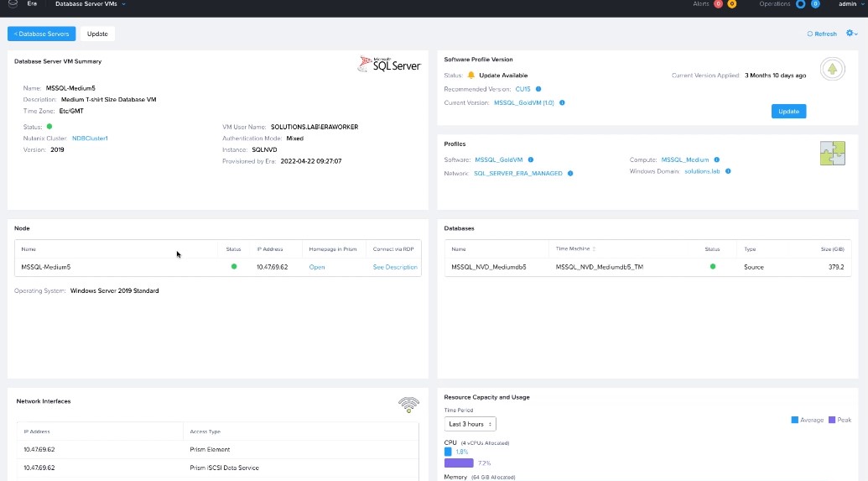Screen dimensions: 868x481
Task: Open the Database Server VMs dropdown menu
Action: (x=91, y=4)
